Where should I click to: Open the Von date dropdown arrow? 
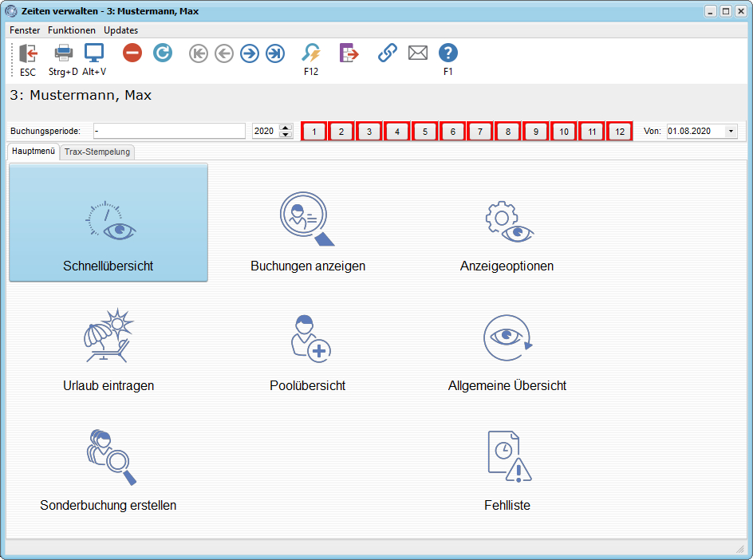click(x=731, y=131)
